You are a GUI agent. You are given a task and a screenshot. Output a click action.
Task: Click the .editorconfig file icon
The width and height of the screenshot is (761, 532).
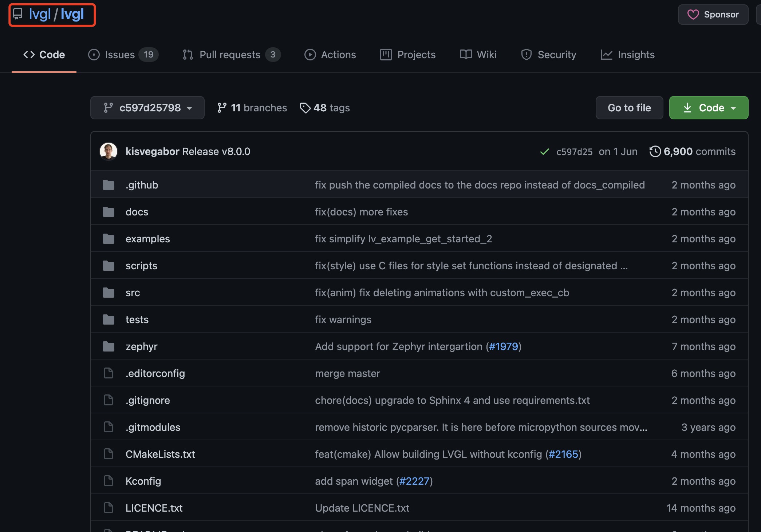(109, 373)
